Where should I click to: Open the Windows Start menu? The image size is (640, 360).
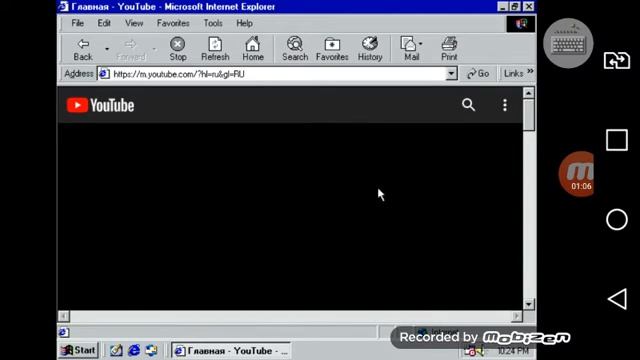pos(78,350)
